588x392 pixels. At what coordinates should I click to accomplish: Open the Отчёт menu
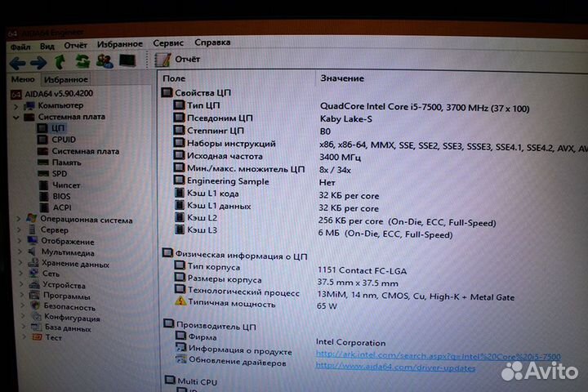click(x=75, y=46)
